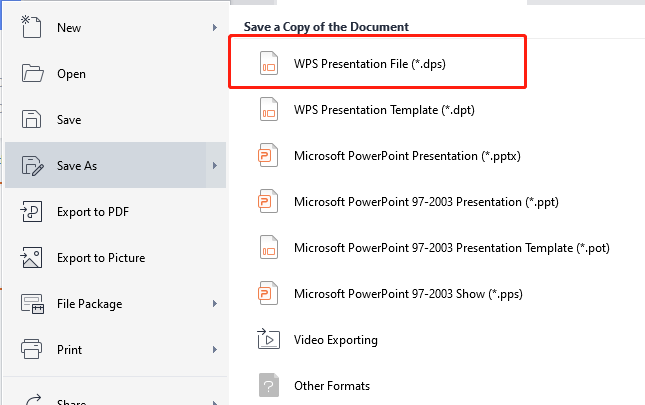Click the File Package icon
Viewport: 645px width, 405px height.
click(x=32, y=303)
